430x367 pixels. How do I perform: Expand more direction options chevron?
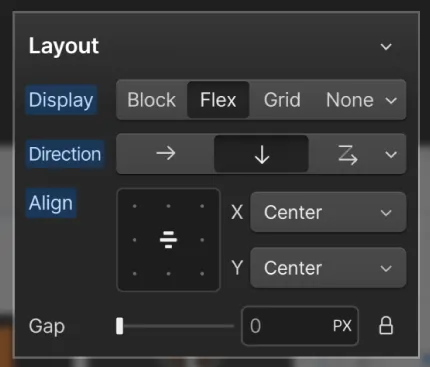pyautogui.click(x=391, y=154)
